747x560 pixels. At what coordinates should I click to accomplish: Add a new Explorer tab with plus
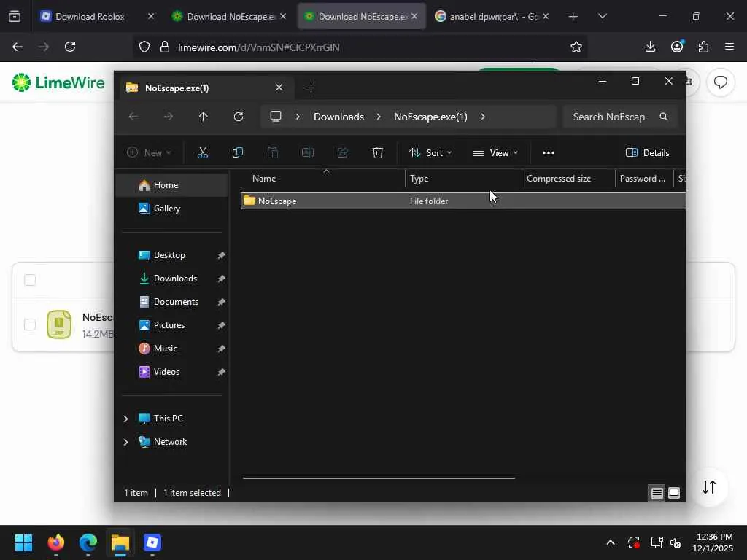pos(311,87)
